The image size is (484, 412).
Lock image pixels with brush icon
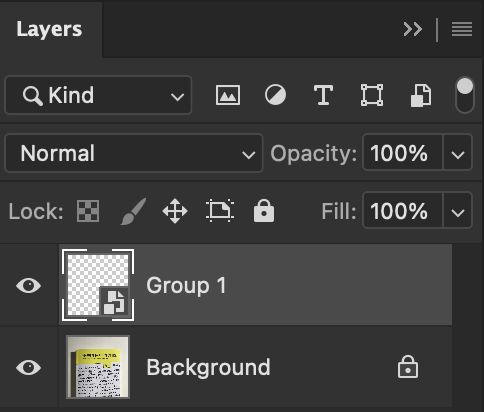[x=133, y=211]
